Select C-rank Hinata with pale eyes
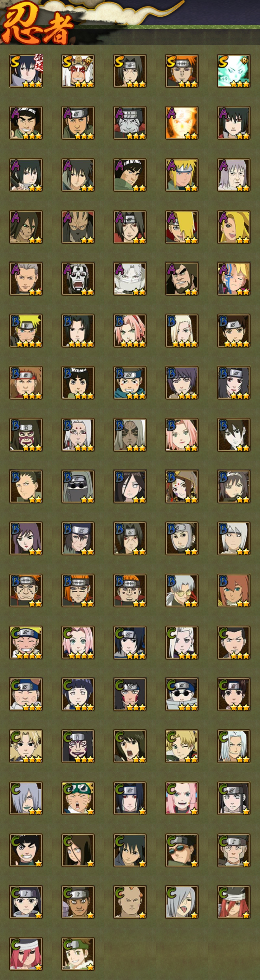 tap(78, 694)
